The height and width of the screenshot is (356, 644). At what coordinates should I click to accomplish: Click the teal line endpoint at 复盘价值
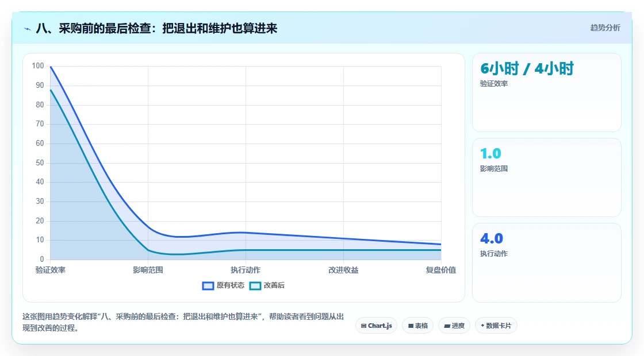[440, 250]
